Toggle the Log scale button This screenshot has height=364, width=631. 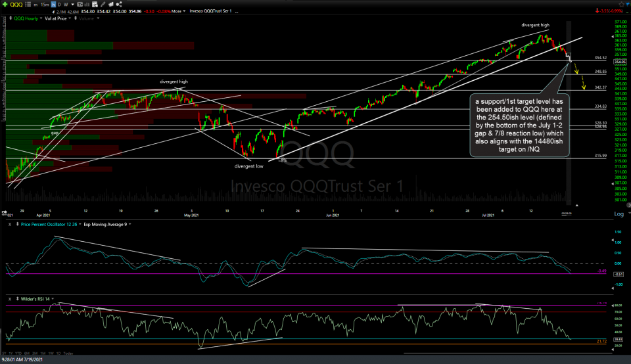(x=619, y=214)
